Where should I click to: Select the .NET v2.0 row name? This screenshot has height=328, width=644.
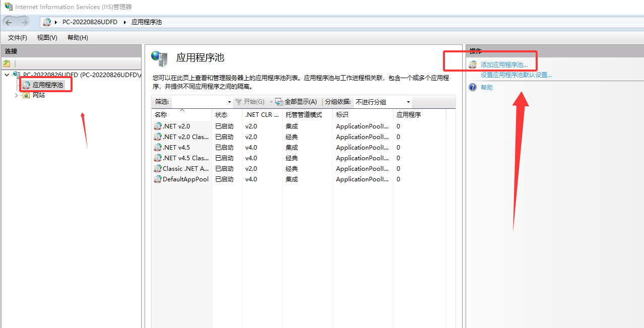176,126
